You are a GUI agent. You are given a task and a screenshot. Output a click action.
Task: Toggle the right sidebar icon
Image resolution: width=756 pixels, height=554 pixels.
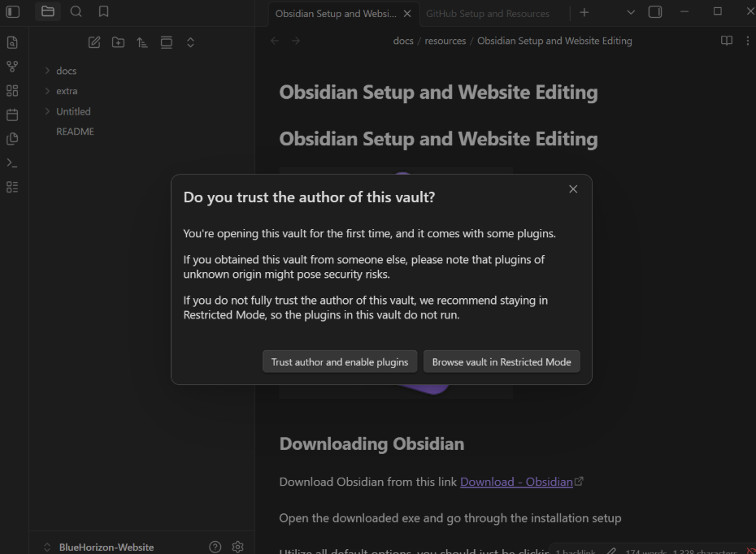click(x=655, y=11)
